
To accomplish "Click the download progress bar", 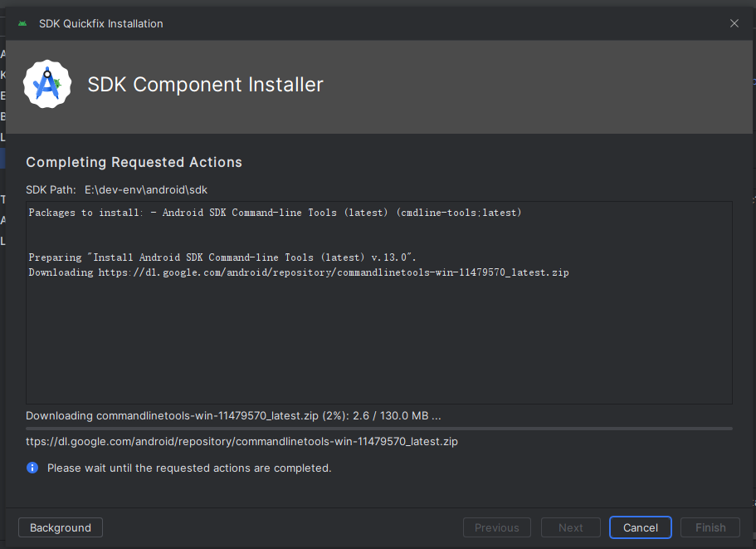I will (x=379, y=429).
